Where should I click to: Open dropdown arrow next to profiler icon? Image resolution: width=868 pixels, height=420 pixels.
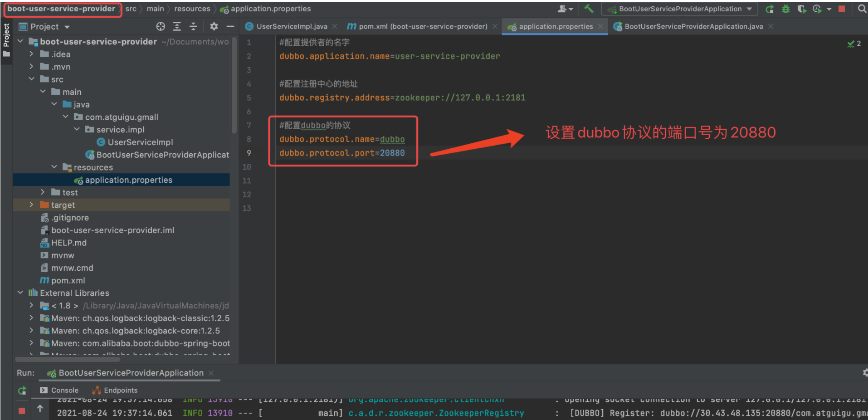coord(829,9)
